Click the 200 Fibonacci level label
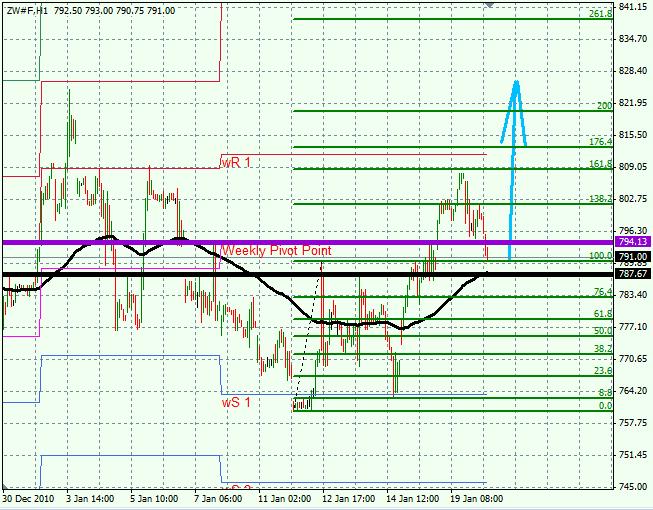Viewport: 653px width, 510px height. pos(605,106)
